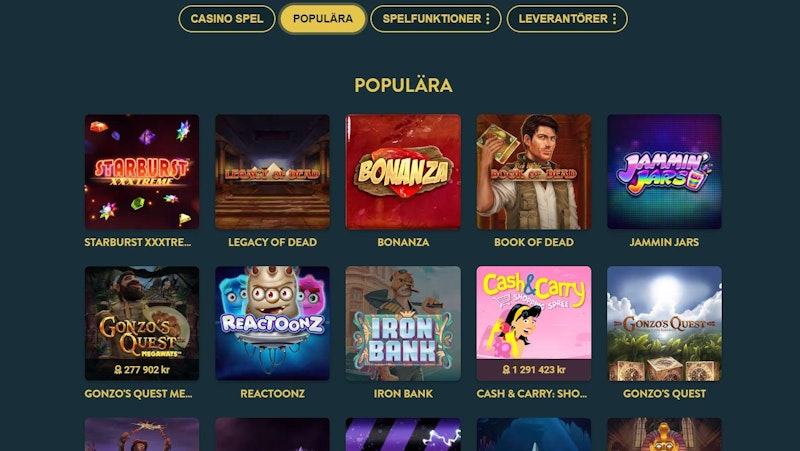Select the Bonanza game image
Viewport: 800px width, 451px height.
tap(403, 172)
